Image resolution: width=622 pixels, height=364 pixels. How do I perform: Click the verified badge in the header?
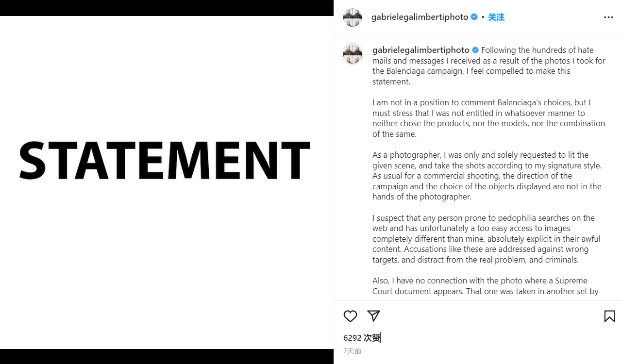pyautogui.click(x=474, y=17)
